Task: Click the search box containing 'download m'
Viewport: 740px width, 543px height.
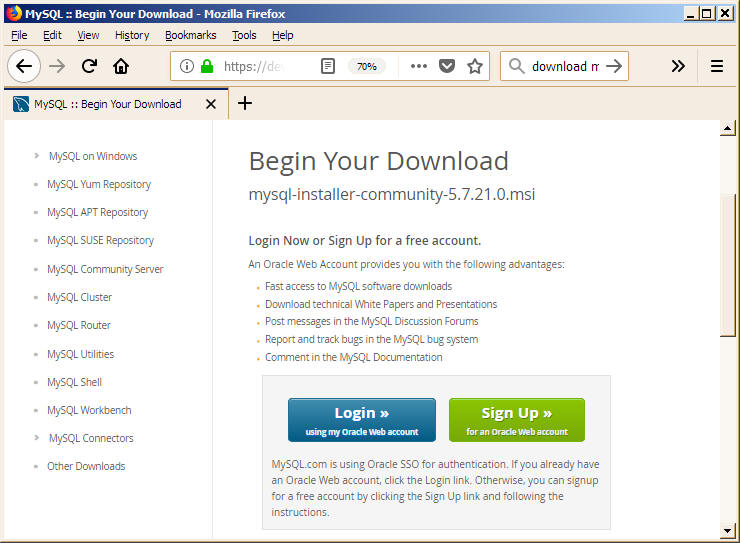Action: pyautogui.click(x=565, y=66)
